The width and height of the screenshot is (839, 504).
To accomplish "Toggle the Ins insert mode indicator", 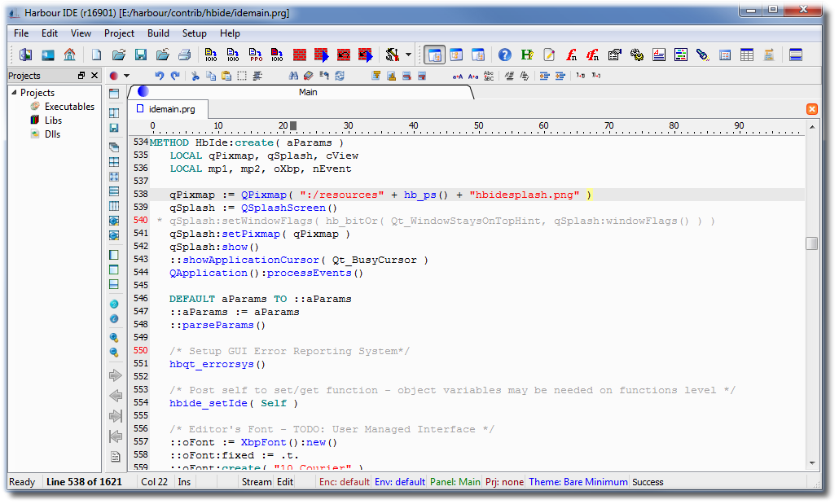I will click(185, 482).
